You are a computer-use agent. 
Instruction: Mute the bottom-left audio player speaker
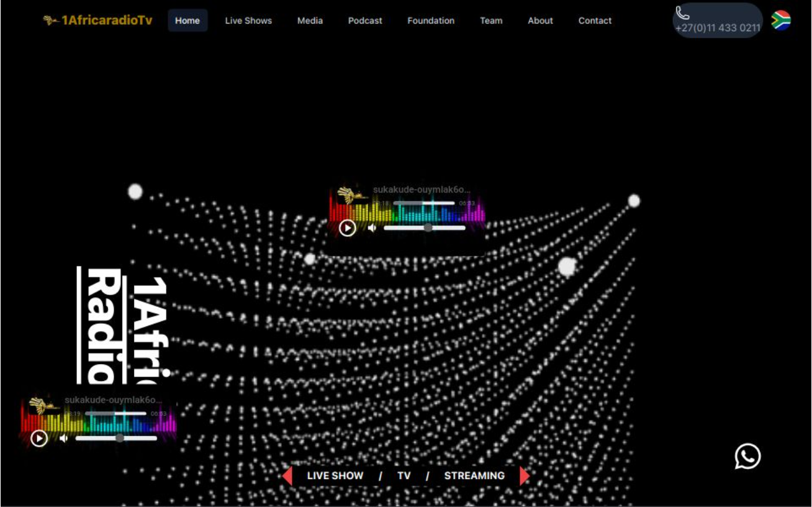(63, 438)
